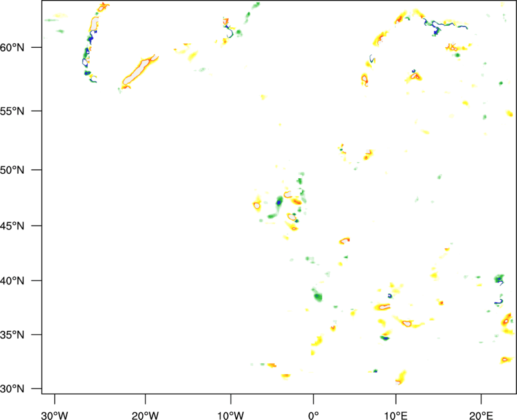This screenshot has height=420, width=517.
Task: Click the green patch near 22°E, 40°N
Action: pyautogui.click(x=499, y=278)
